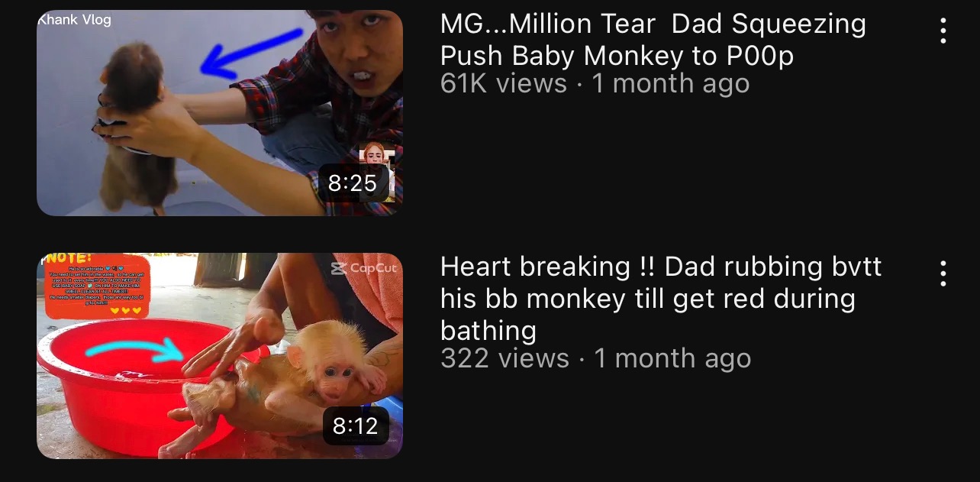The width and height of the screenshot is (980, 482).
Task: Open more options for Dad Squeezing video
Action: (943, 30)
